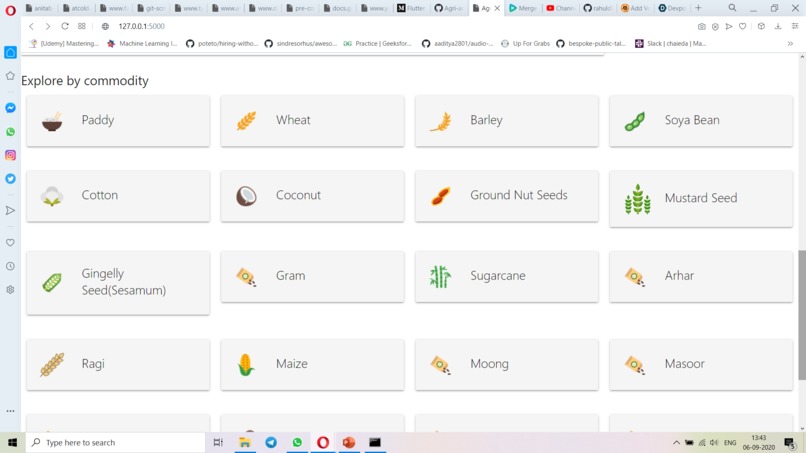Click the Arhar label
This screenshot has width=806, height=453.
pos(679,276)
